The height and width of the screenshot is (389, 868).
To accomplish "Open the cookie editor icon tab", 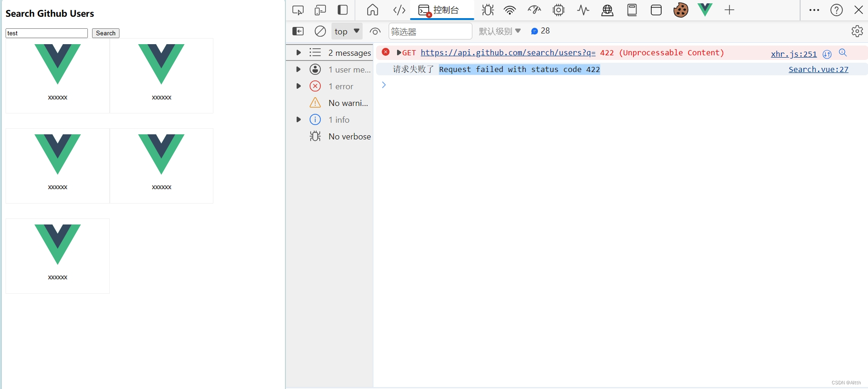I will [x=681, y=10].
